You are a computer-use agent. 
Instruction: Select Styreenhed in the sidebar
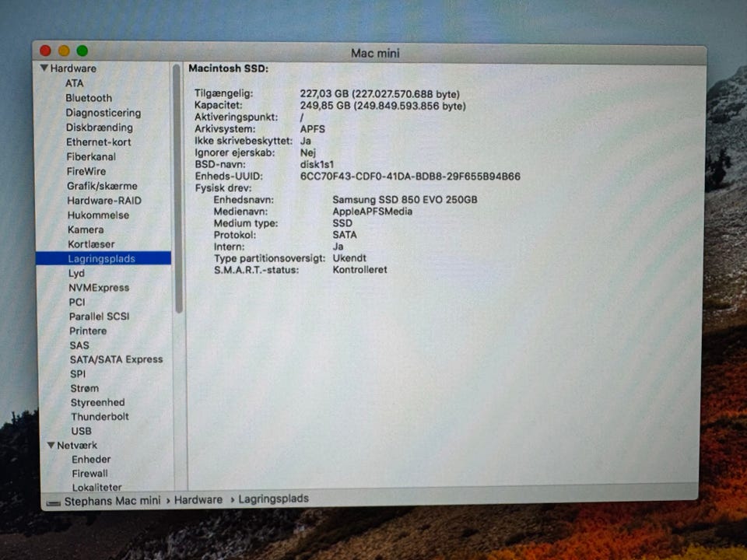98,402
